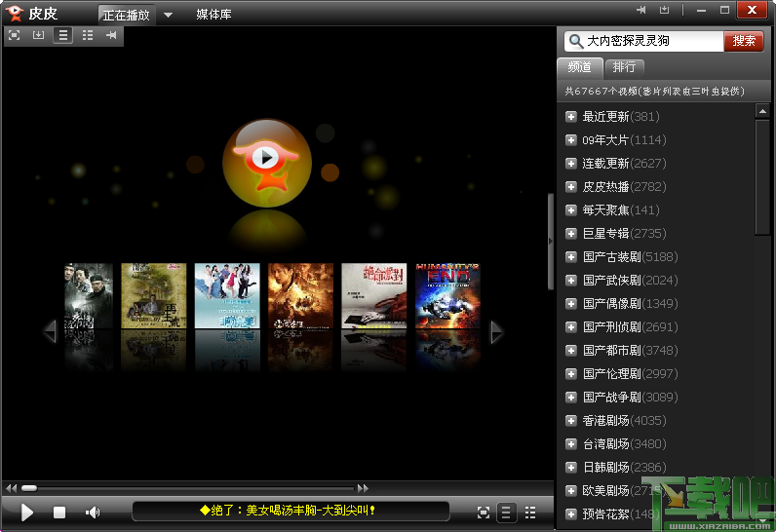
Task: Click the 日韩剧场 label
Action: pyautogui.click(x=605, y=468)
